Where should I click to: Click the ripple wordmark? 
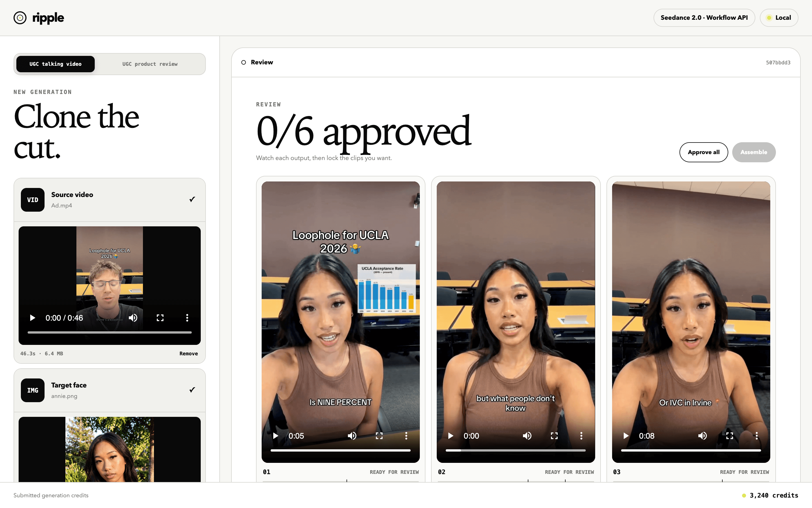pos(48,18)
